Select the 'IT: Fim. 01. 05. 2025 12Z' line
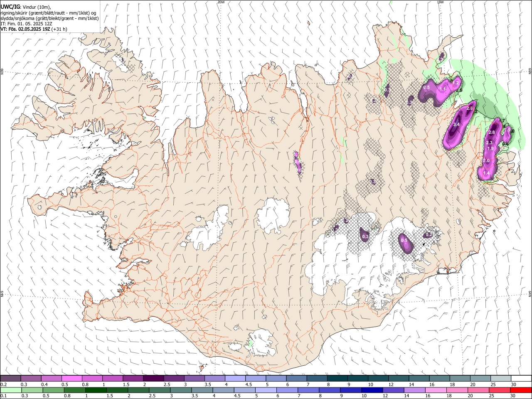This screenshot has height=399, width=532. pos(26,24)
